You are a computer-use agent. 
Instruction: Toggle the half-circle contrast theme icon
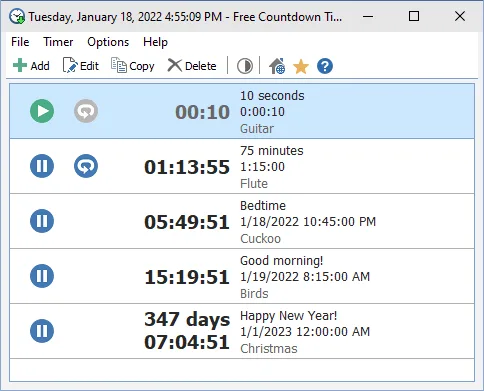pyautogui.click(x=245, y=66)
